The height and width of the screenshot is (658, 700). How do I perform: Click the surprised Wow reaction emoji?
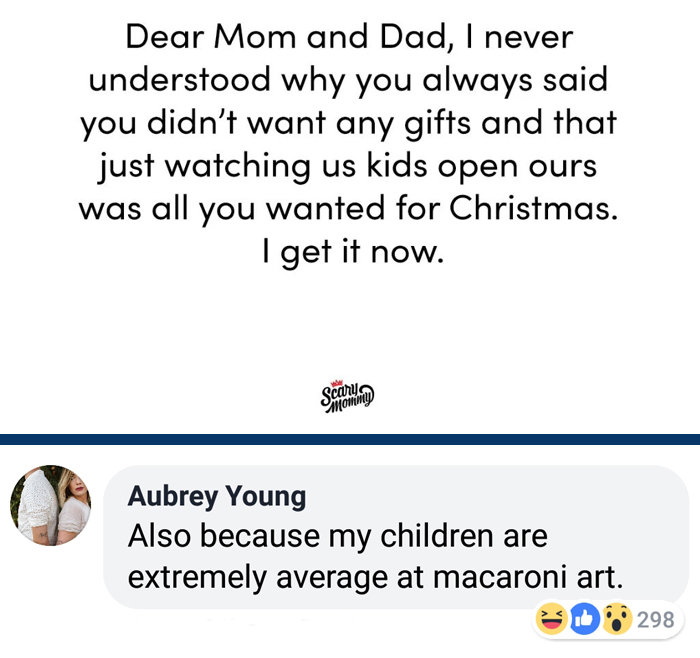(x=617, y=619)
